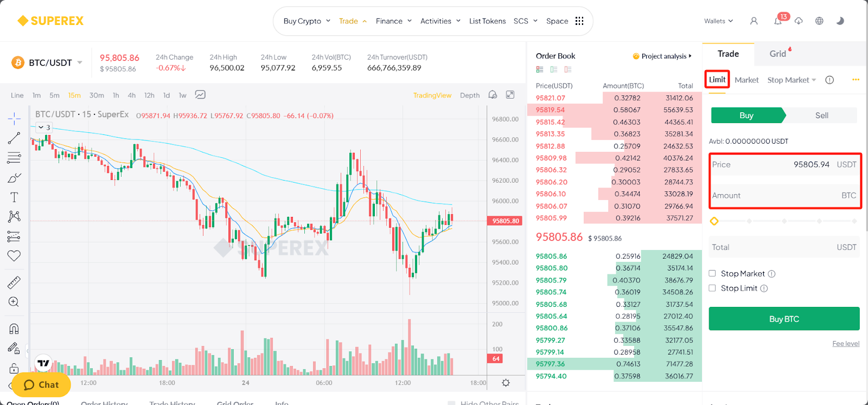Click the Stop Market info icon
Screen dimensions: 868x405
771,274
